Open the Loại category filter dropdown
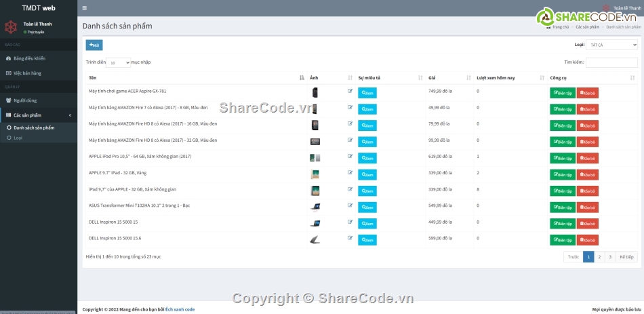The height and width of the screenshot is (314, 644). [x=611, y=45]
